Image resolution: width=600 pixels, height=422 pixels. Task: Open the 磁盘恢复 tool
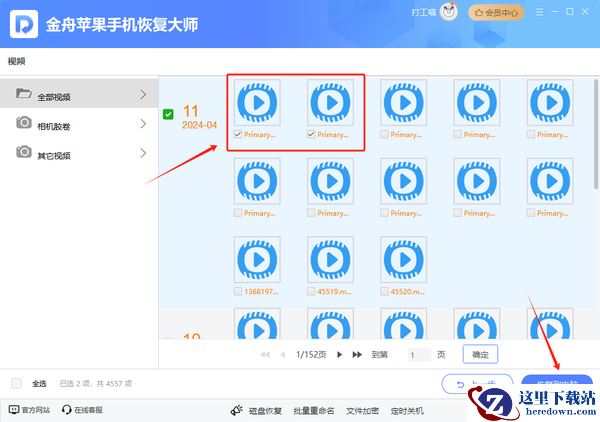tap(265, 411)
